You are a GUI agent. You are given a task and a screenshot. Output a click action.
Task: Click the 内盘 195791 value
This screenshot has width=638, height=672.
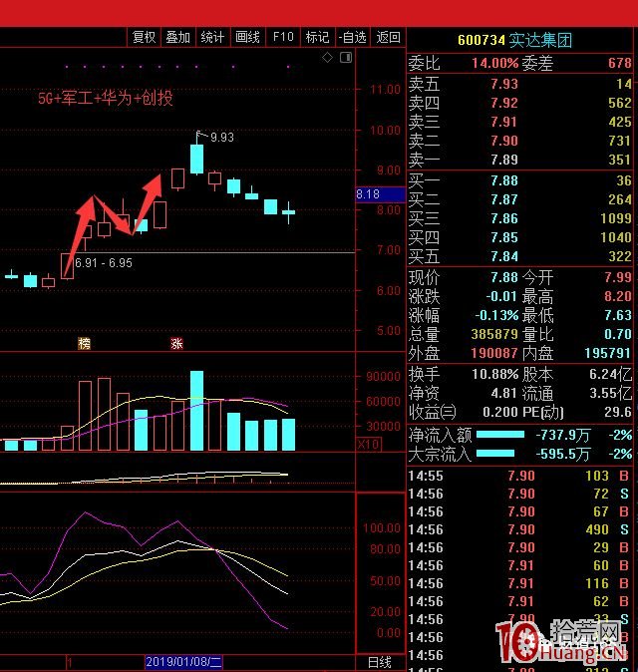coord(607,353)
